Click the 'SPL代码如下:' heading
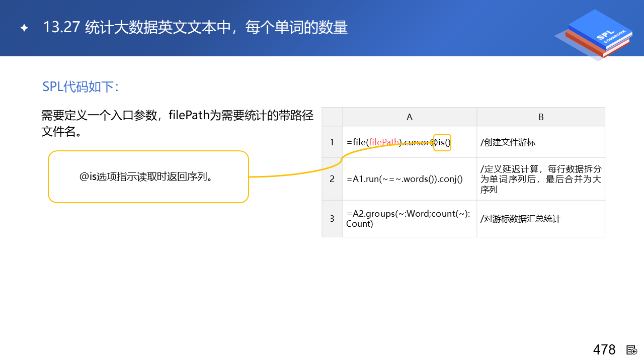644x362 pixels. click(80, 86)
